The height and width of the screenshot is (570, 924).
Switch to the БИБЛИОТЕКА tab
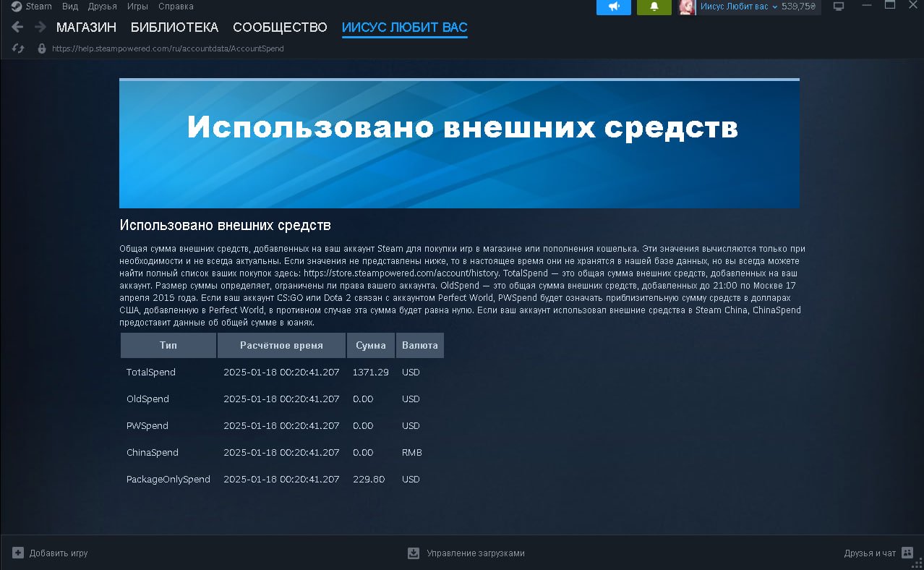[x=174, y=27]
